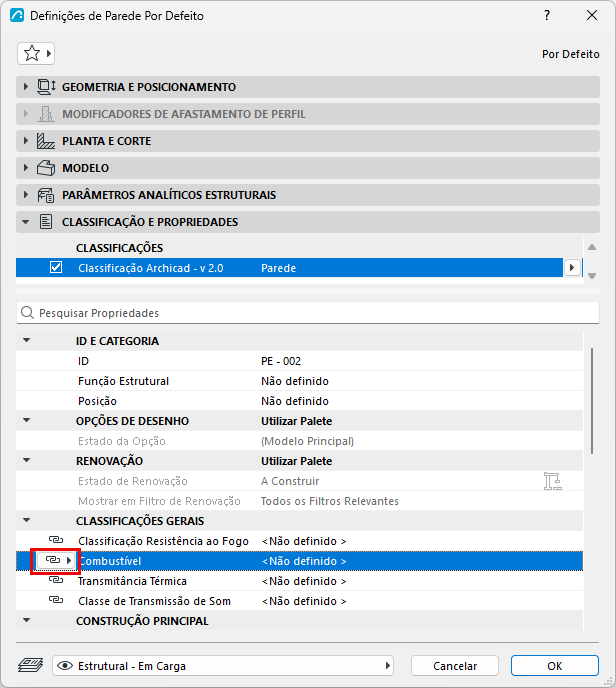
Task: Click the layer icon at bottom left
Action: coord(31,665)
